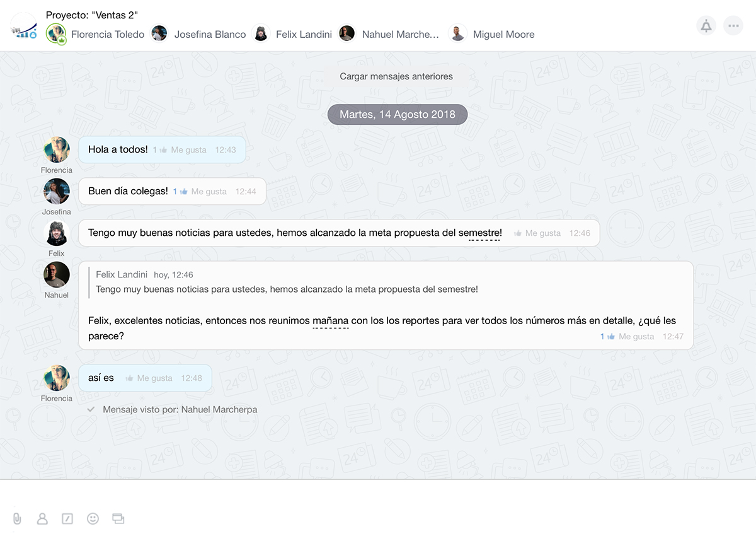Load previous messages via Cargar mensajes anteriores
The width and height of the screenshot is (756, 536).
point(396,76)
